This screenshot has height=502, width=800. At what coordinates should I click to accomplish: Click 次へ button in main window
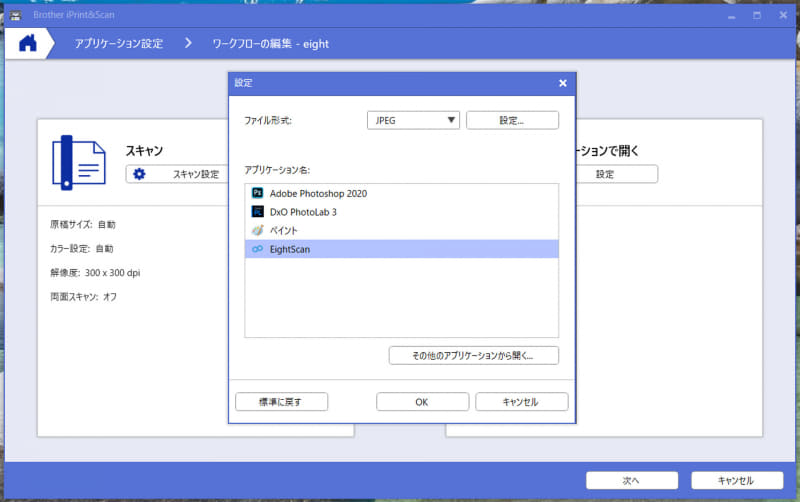632,480
